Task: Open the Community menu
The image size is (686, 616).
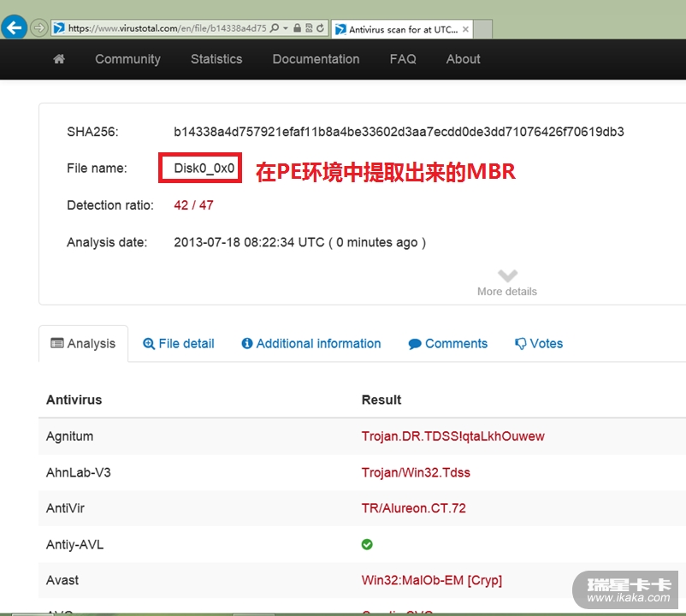Action: click(127, 59)
